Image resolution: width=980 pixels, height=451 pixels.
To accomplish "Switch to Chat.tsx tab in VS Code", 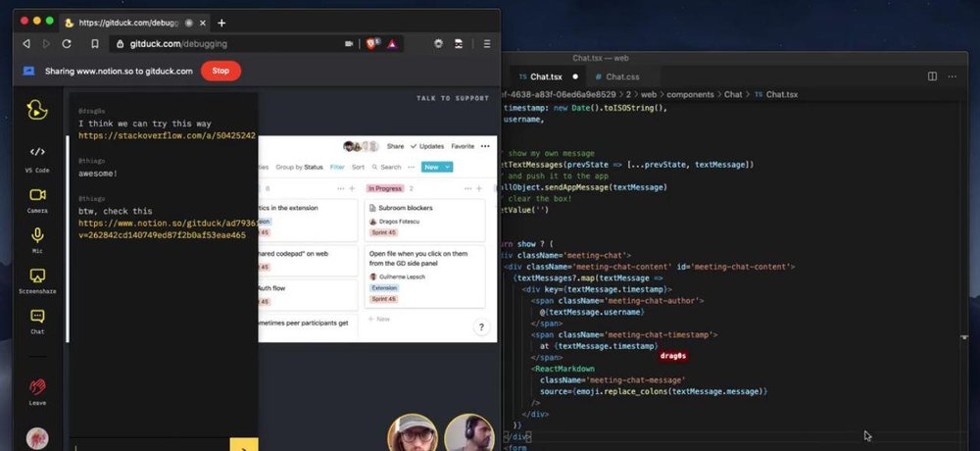I will point(546,76).
